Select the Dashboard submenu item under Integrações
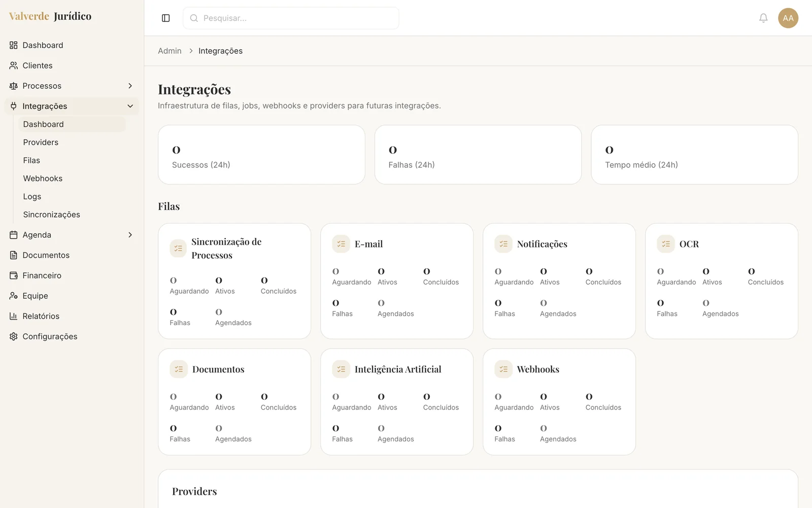Screen dimensions: 812x508 coord(72,124)
